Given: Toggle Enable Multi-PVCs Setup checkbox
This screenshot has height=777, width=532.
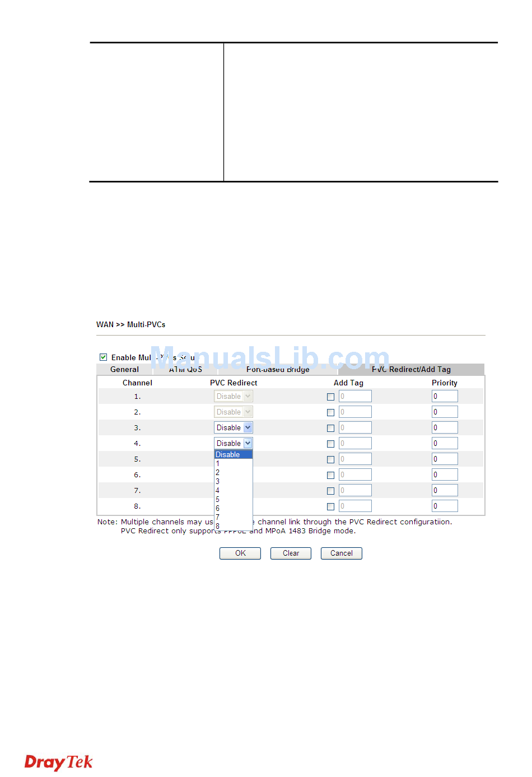Looking at the screenshot, I should [104, 357].
